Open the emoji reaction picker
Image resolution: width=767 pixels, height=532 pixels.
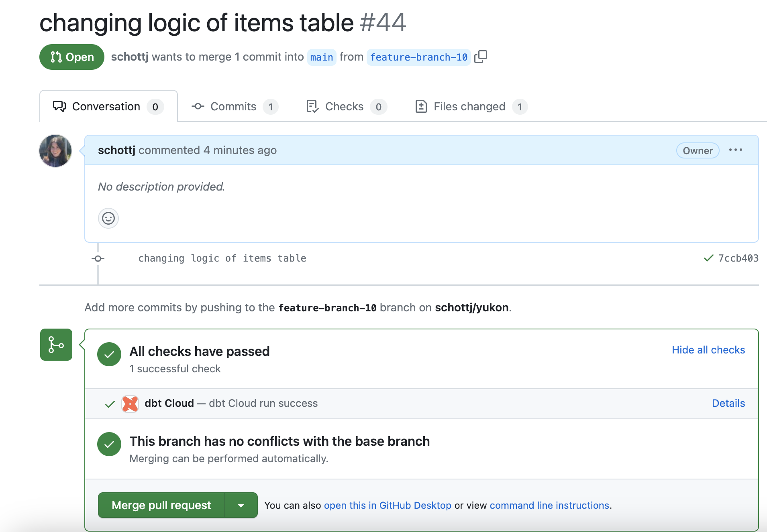[x=108, y=218]
